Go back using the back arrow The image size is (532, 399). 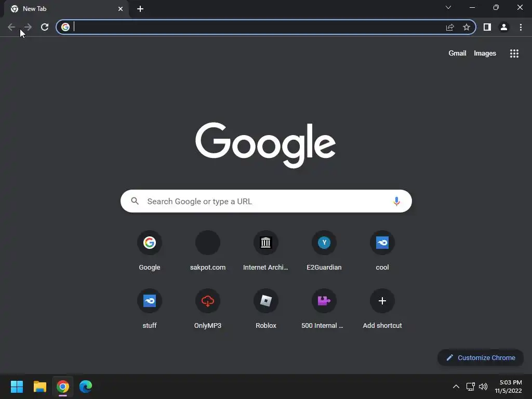(11, 27)
